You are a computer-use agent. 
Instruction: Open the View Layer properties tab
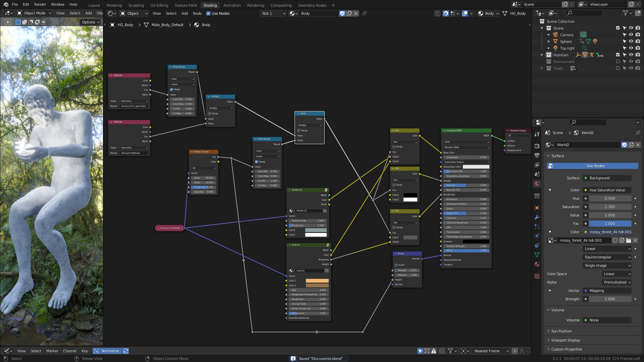point(537,165)
